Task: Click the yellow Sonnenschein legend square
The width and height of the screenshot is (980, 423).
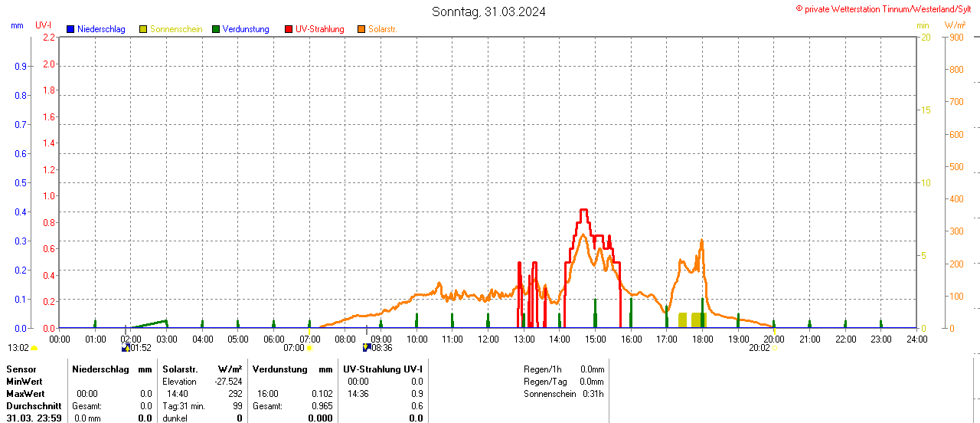Action: (x=143, y=29)
